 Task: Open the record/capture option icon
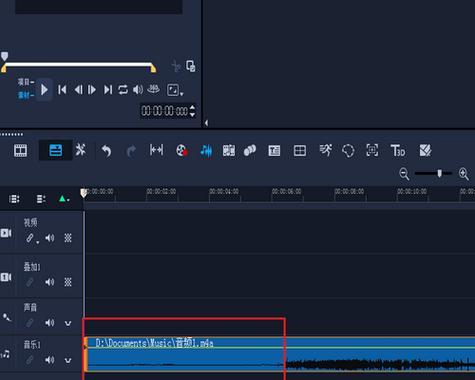182,151
